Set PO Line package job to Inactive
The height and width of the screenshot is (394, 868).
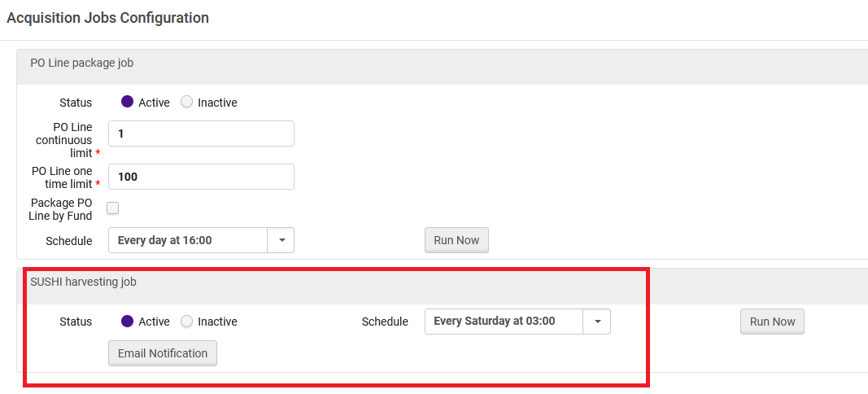tap(187, 102)
